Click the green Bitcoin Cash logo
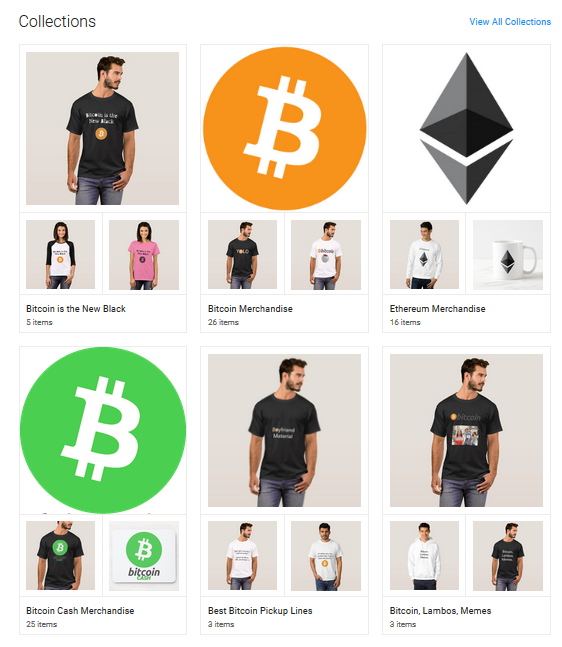The height and width of the screenshot is (647, 562). pyautogui.click(x=103, y=430)
